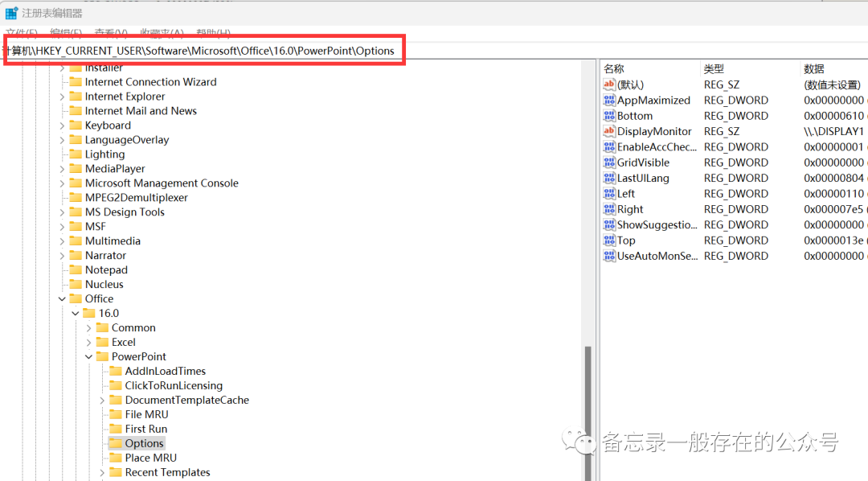Select the File MRU folder icon
Viewport: 868px width, 481px height.
116,414
